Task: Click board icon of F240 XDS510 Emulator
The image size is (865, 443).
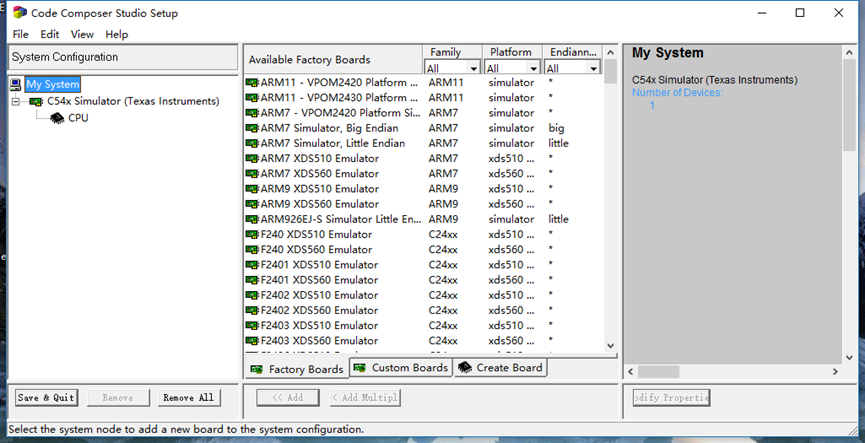Action: pyautogui.click(x=252, y=234)
